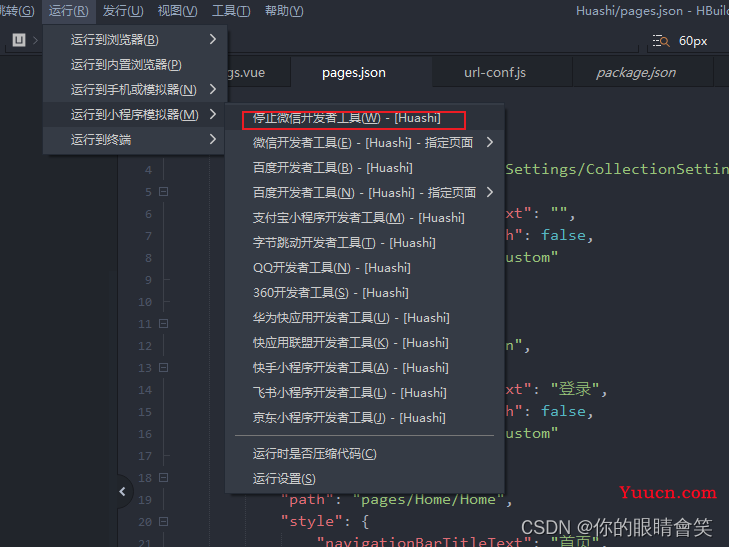Open the 跳转(G) menu
Screen dimensions: 729x547
17,11
